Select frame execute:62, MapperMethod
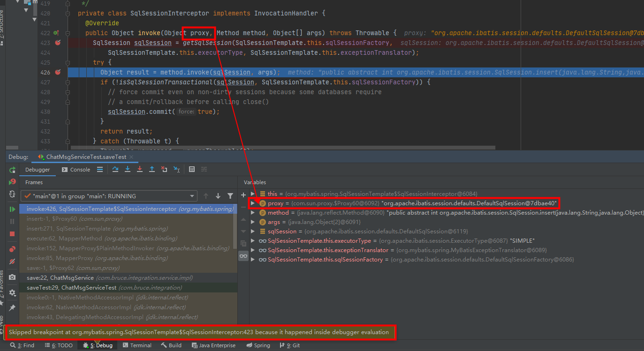644x351 pixels. (x=127, y=239)
